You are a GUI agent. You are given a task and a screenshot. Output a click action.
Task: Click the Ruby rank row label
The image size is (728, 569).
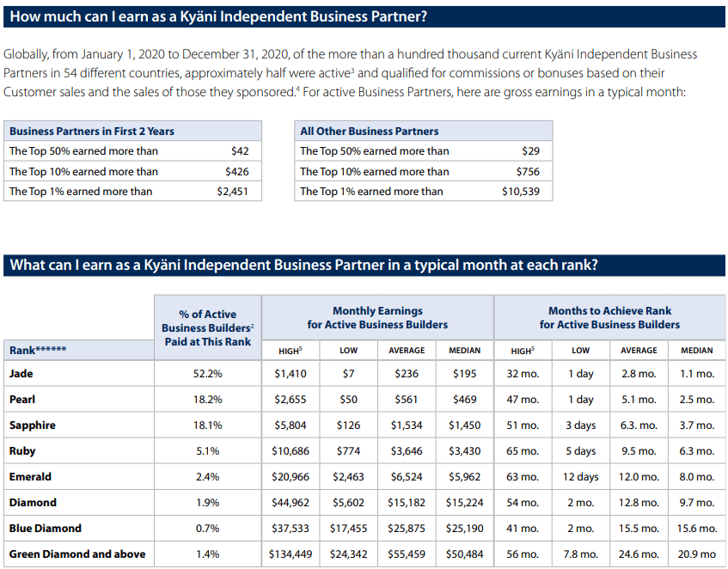tap(21, 451)
